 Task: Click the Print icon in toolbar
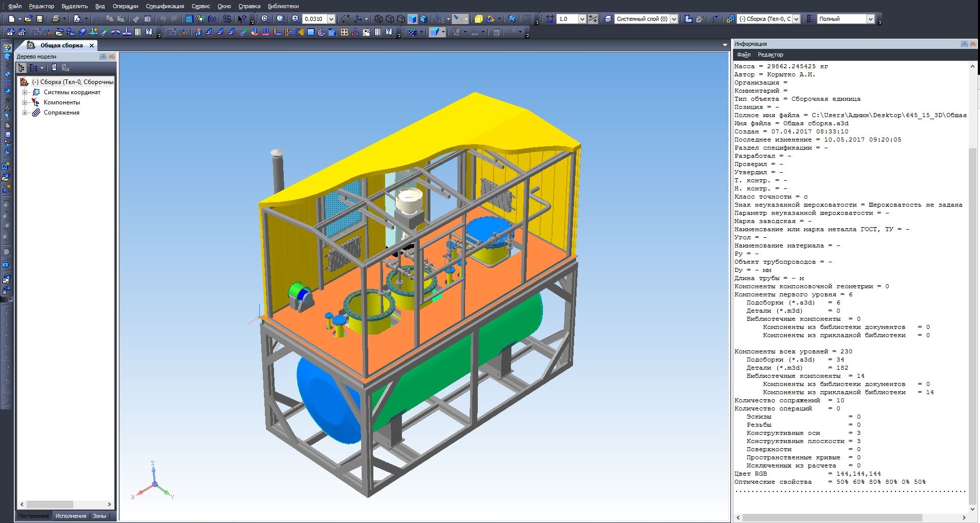point(56,19)
